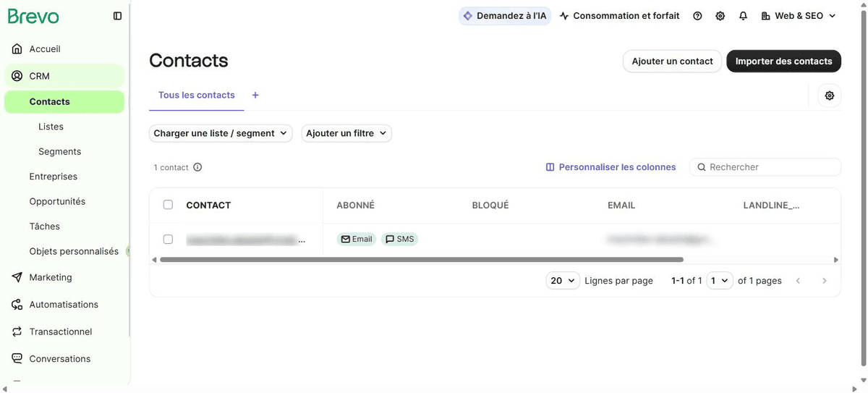This screenshot has width=868, height=393.
Task: Click the CRM person icon
Action: [x=17, y=76]
